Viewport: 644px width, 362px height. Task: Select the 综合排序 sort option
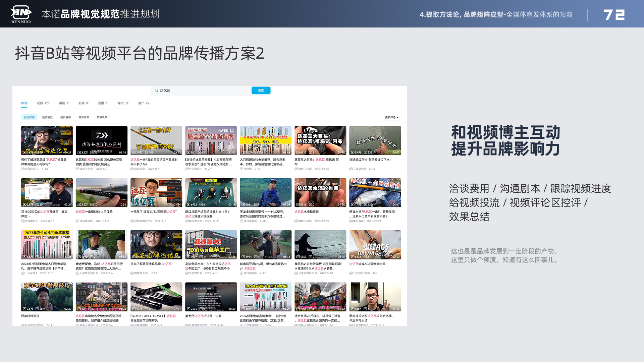tap(29, 117)
